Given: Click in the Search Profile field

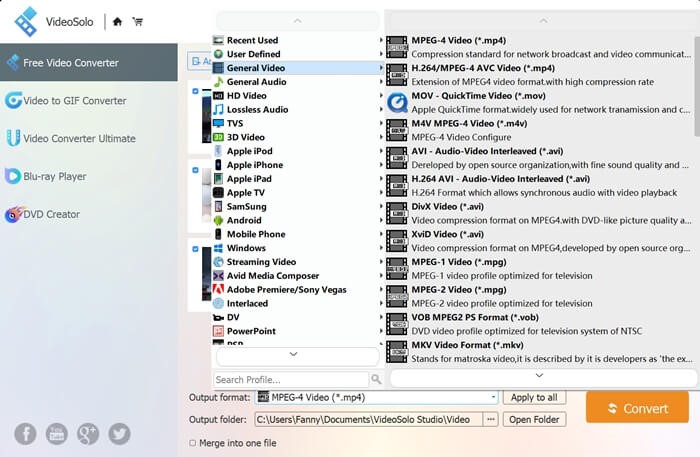Looking at the screenshot, I should point(291,379).
